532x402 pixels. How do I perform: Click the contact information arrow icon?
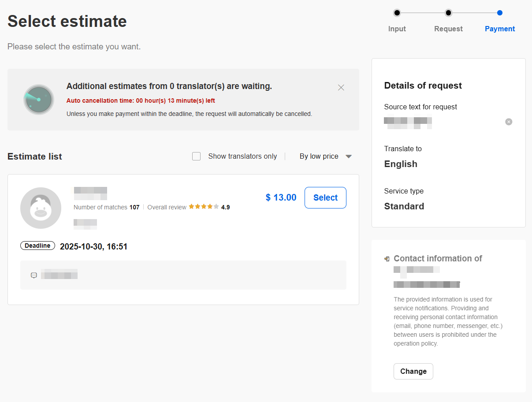387,259
